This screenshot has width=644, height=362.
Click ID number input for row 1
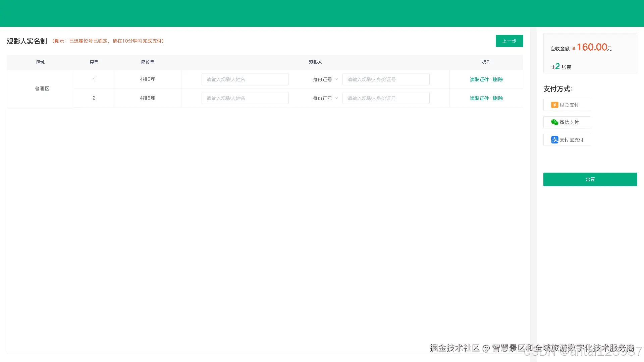386,79
